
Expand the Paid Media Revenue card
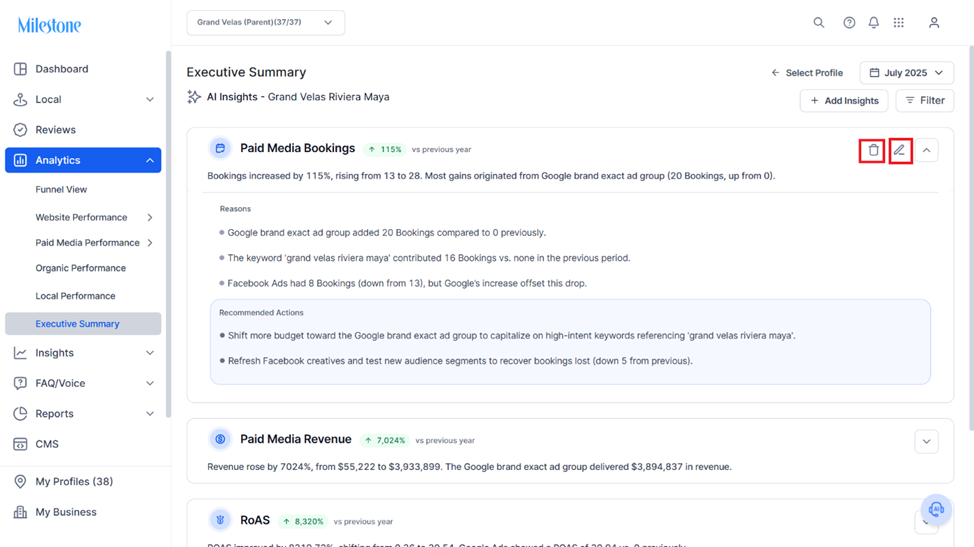tap(926, 441)
